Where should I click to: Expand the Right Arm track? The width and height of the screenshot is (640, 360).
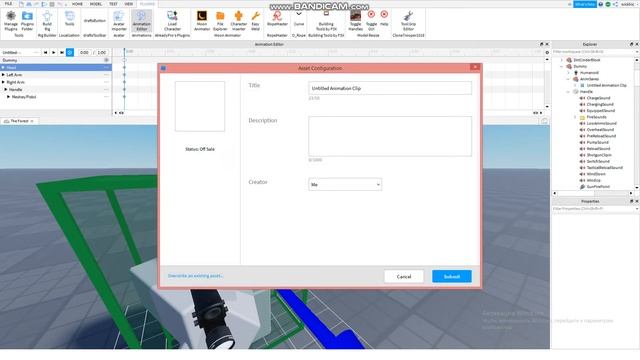[3, 82]
